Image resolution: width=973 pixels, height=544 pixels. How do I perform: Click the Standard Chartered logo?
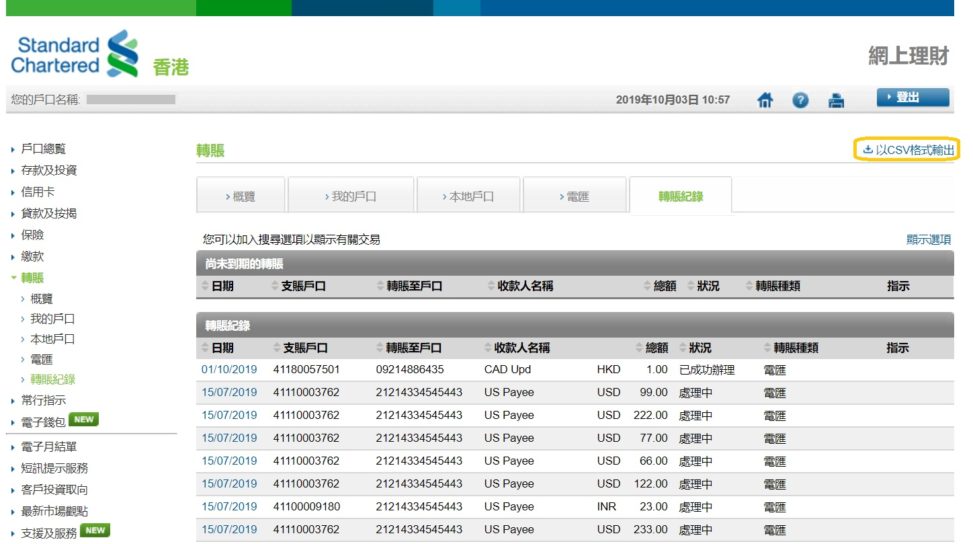click(76, 55)
